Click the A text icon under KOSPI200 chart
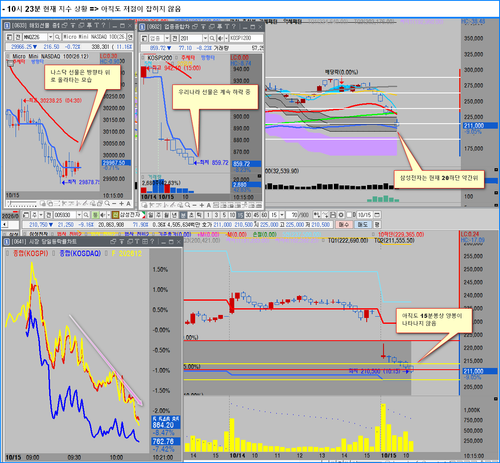Image resolution: width=500 pixels, height=463 pixels. coord(209,205)
